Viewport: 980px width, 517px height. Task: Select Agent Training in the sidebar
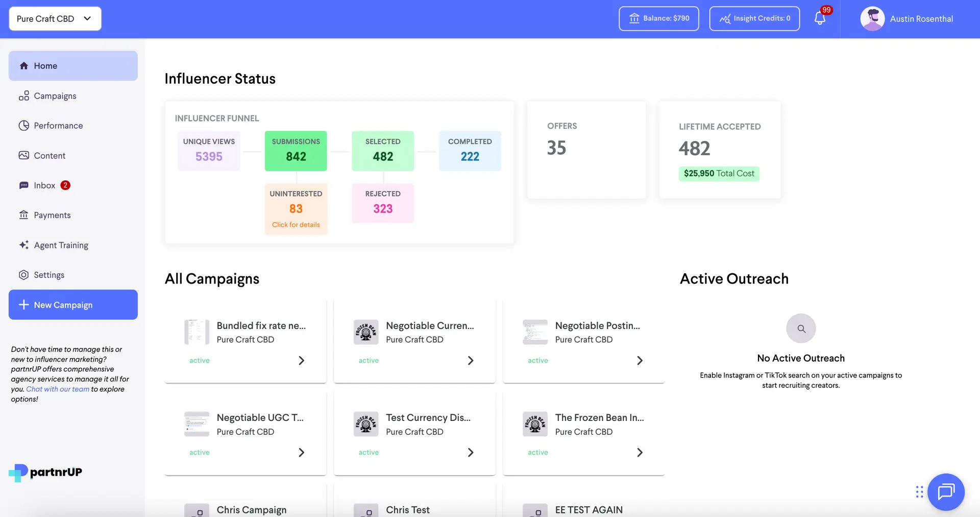(60, 245)
